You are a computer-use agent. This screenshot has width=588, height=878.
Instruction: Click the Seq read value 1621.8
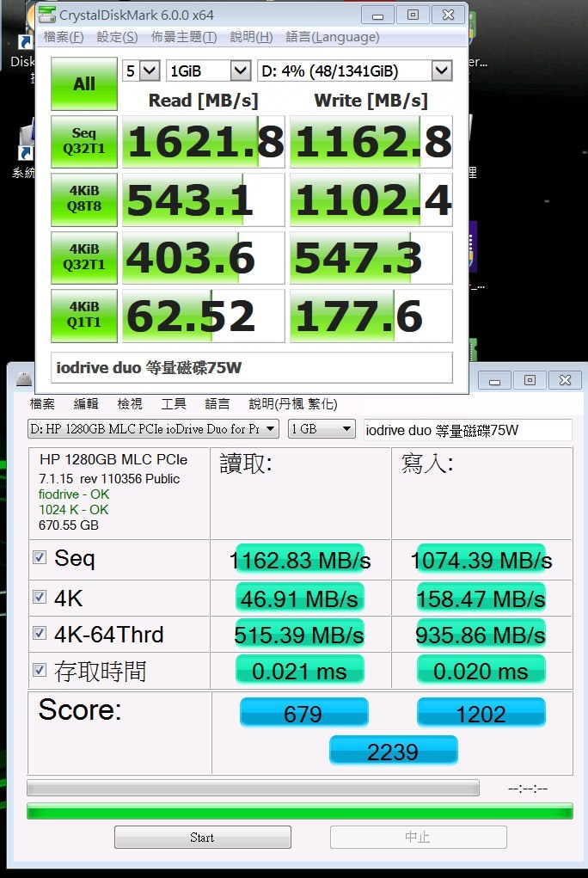pyautogui.click(x=204, y=142)
